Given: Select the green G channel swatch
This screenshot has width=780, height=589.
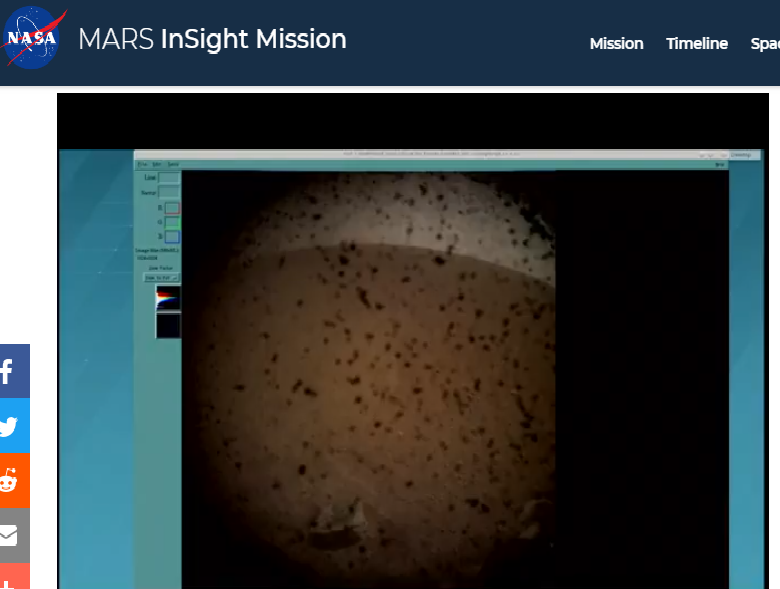Looking at the screenshot, I should tap(171, 223).
